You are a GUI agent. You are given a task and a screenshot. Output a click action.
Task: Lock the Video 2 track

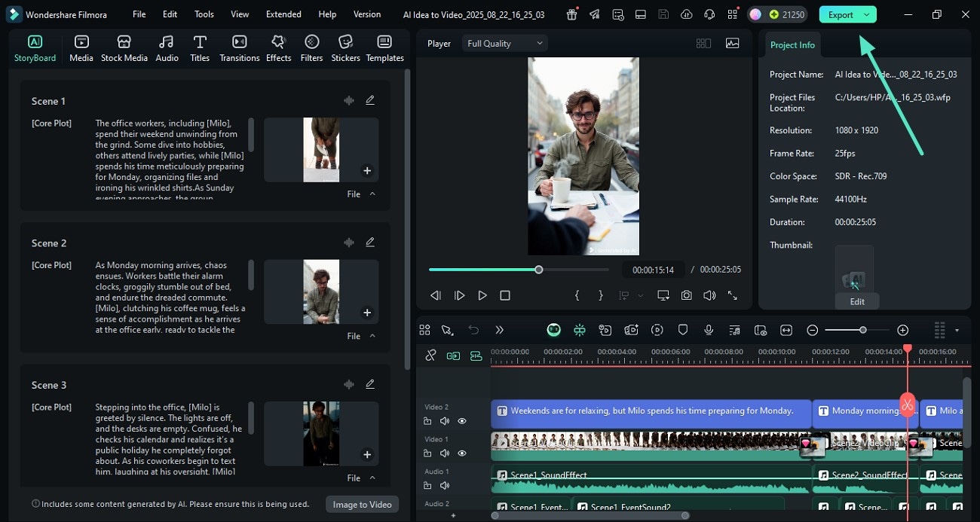pos(427,421)
